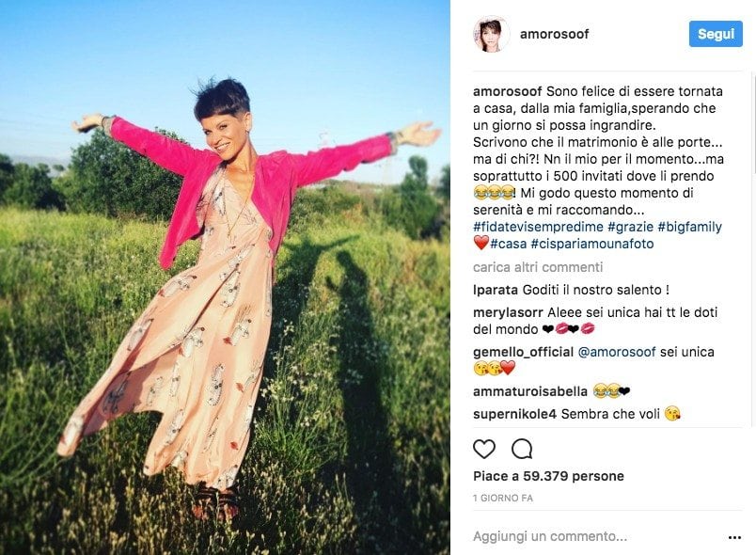Open the #grazie hashtag link

tap(631, 227)
